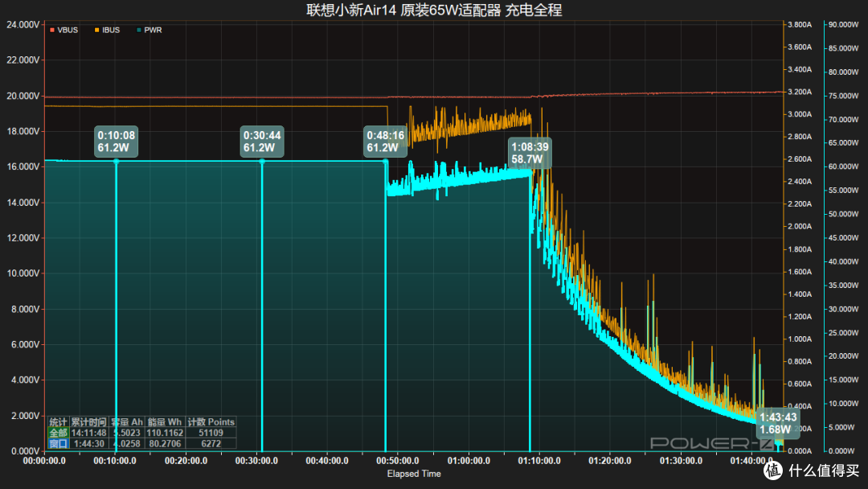Click the 累计时间 column header
Image resolution: width=868 pixels, height=489 pixels.
(88, 422)
